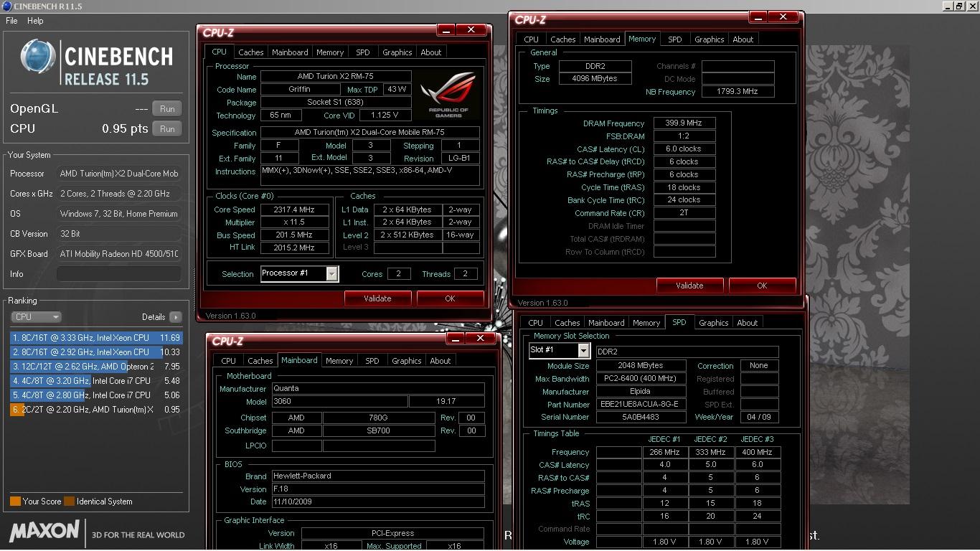The image size is (980, 551).
Task: Click the Cinebench title bar icon
Action: (x=6, y=6)
